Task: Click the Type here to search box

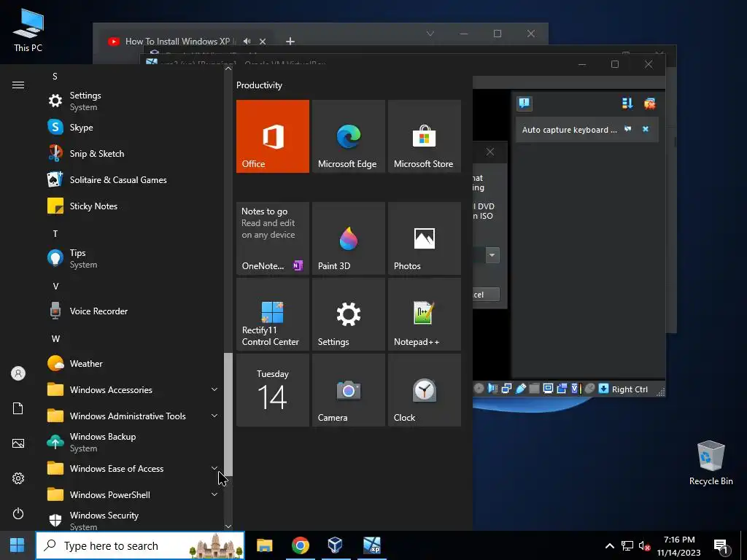Action: point(140,545)
